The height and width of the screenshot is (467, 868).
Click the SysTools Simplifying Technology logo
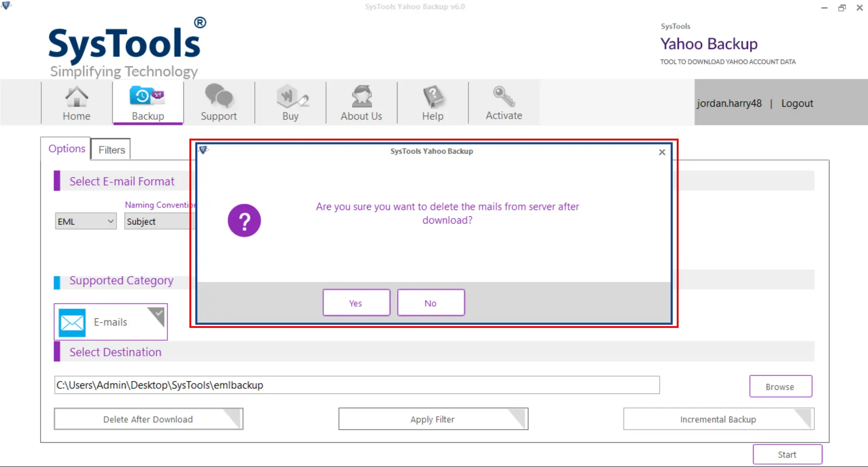tap(127, 48)
